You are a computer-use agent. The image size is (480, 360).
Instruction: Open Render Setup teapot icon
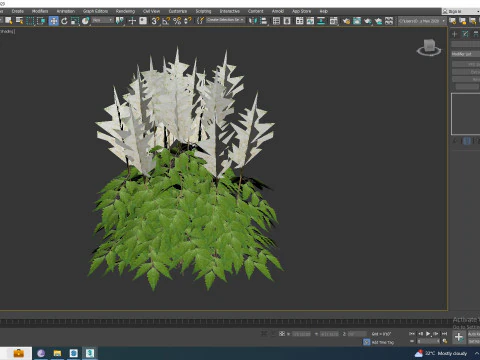(346, 21)
